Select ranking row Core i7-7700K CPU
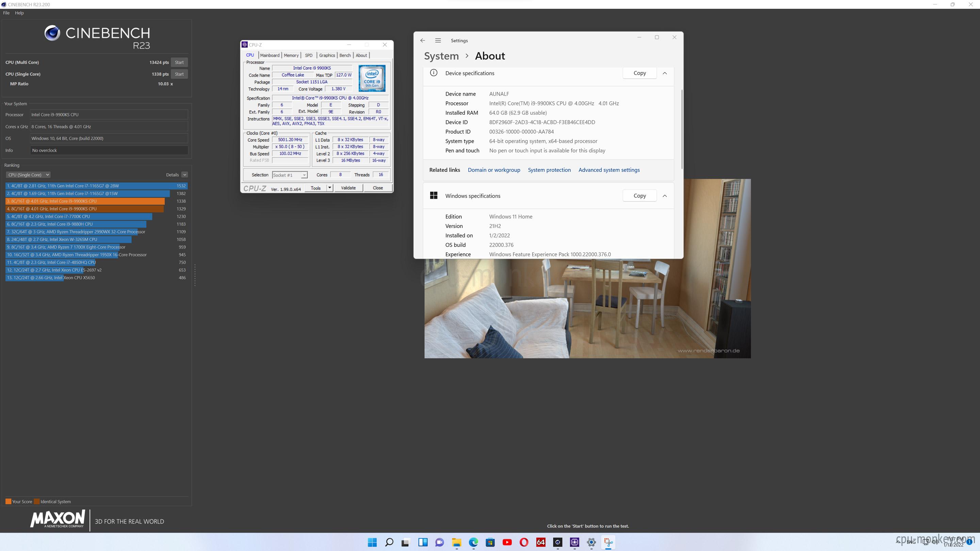Screen dimensions: 980x551 tap(96, 216)
